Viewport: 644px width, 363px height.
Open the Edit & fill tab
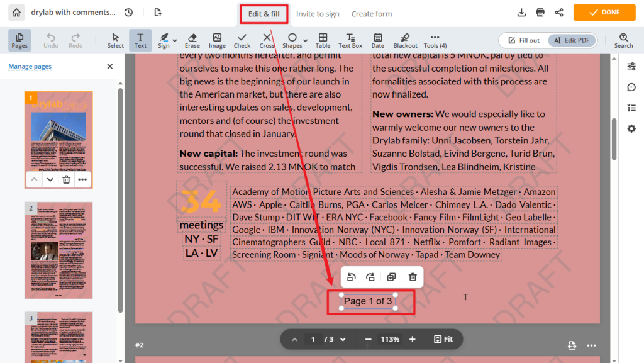[x=264, y=14]
